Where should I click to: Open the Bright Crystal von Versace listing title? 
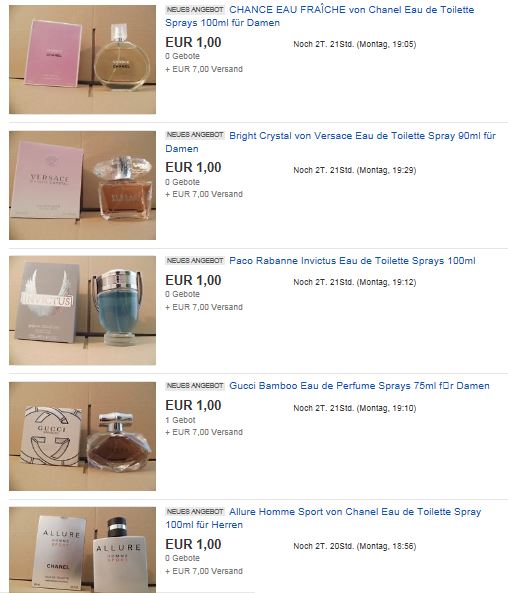click(x=330, y=142)
